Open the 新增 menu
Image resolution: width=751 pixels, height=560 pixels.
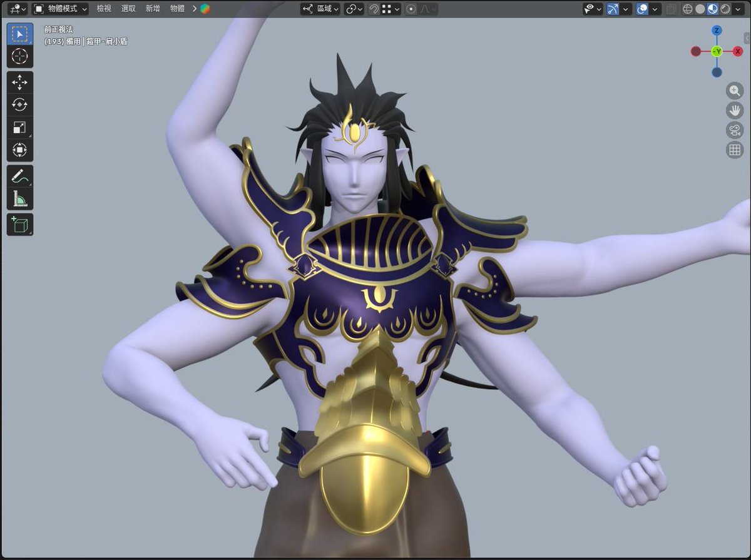point(153,9)
